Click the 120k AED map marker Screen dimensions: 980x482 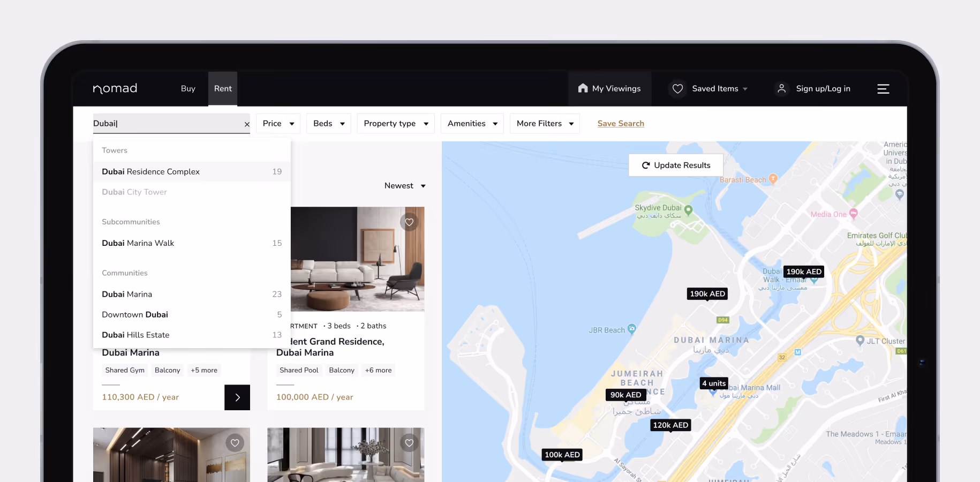click(x=670, y=425)
